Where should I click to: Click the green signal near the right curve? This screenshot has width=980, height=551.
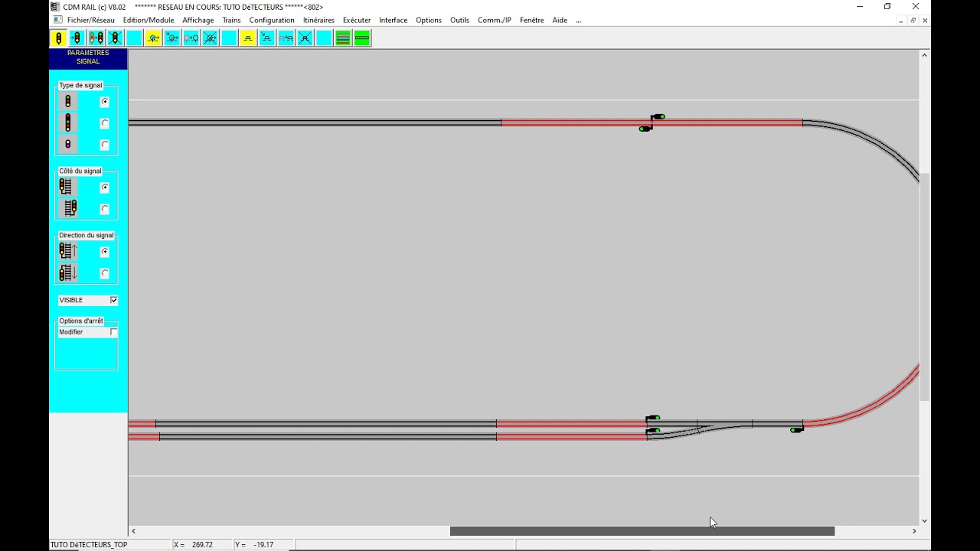click(797, 430)
